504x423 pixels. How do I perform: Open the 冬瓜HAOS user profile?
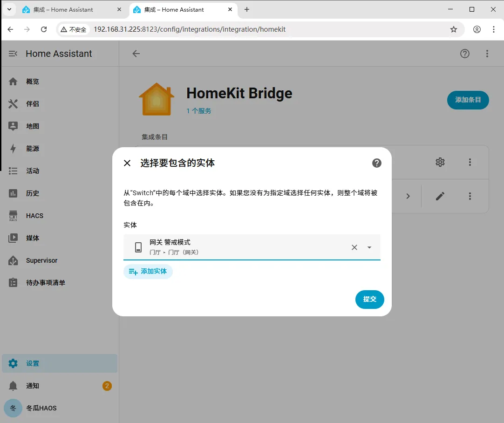click(x=60, y=408)
